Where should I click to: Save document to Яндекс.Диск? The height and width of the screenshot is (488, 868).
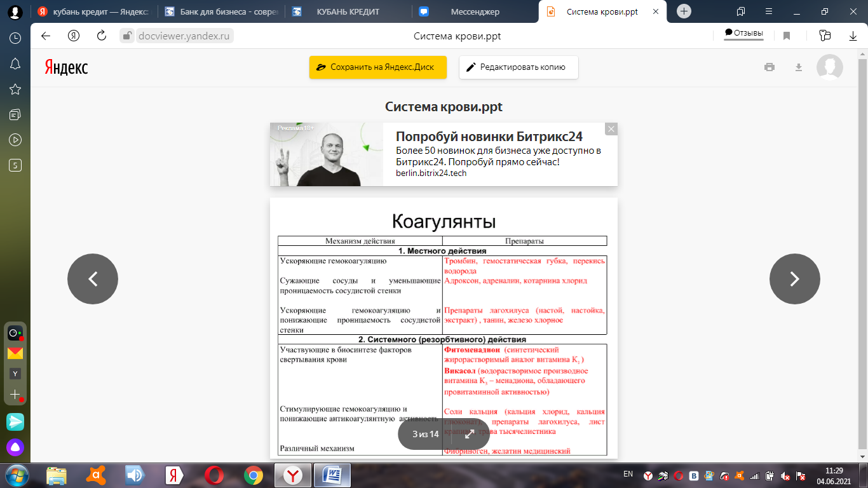tap(378, 67)
